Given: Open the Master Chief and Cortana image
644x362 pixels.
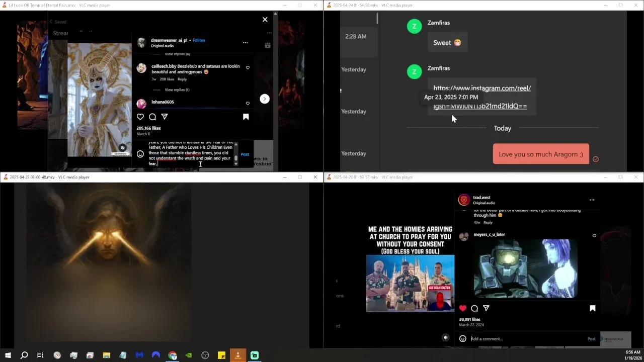Looking at the screenshot, I should click(525, 268).
